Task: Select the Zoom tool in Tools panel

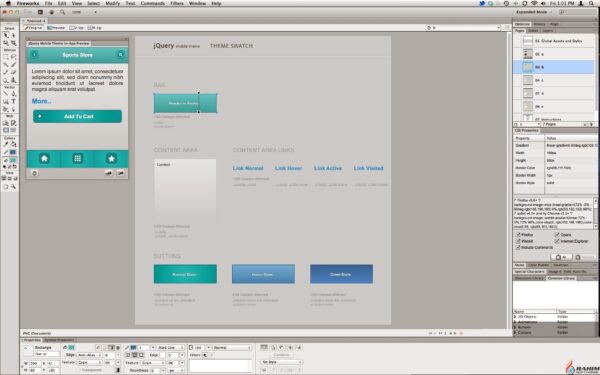Action: 13,187
